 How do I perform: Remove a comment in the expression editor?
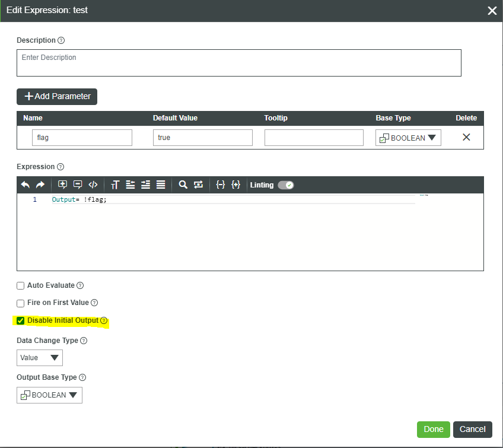[77, 185]
